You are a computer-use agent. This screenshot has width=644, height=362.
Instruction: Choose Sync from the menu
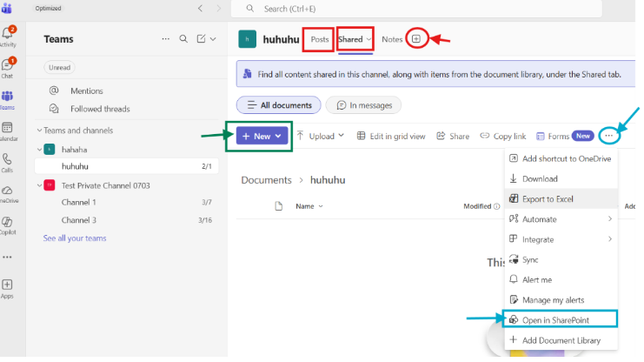[x=561, y=259]
